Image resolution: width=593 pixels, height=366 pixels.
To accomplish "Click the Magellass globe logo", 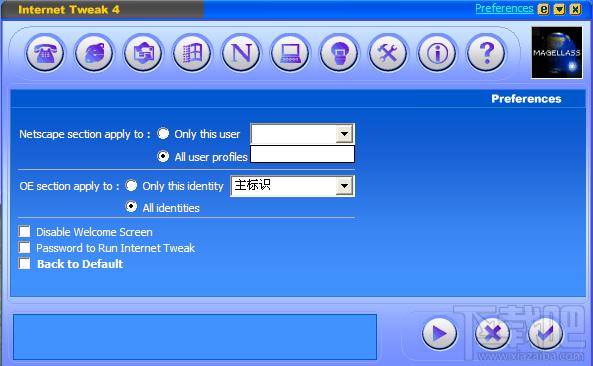I will (x=557, y=53).
